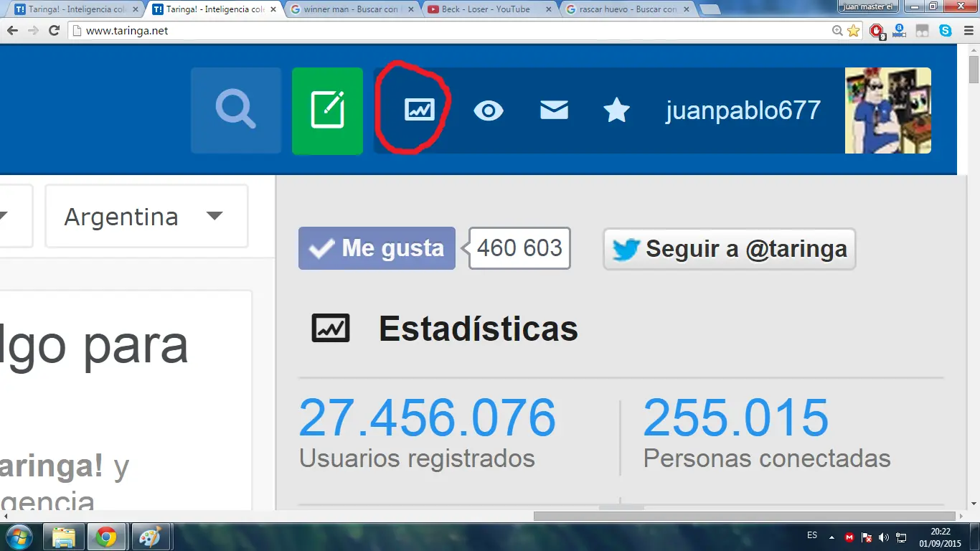Screen dimensions: 980x551
Task: Follow @taringa with the Twitter button
Action: [730, 249]
